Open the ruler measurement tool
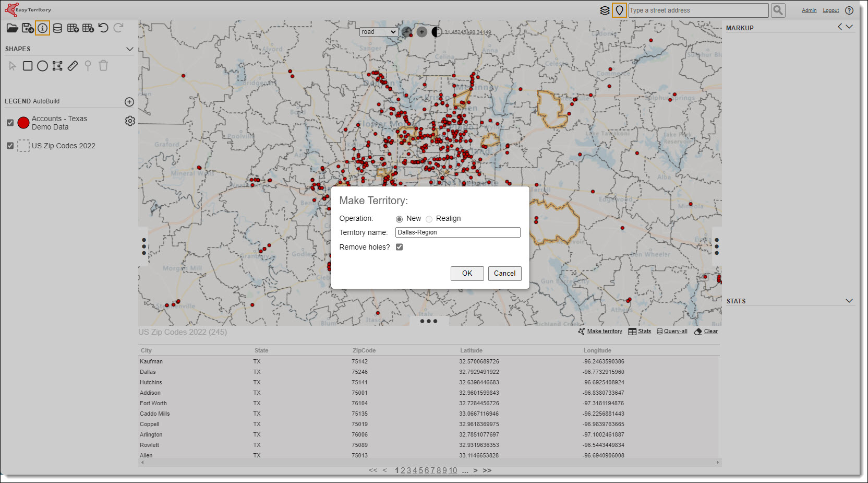Image resolution: width=868 pixels, height=483 pixels. coord(73,66)
